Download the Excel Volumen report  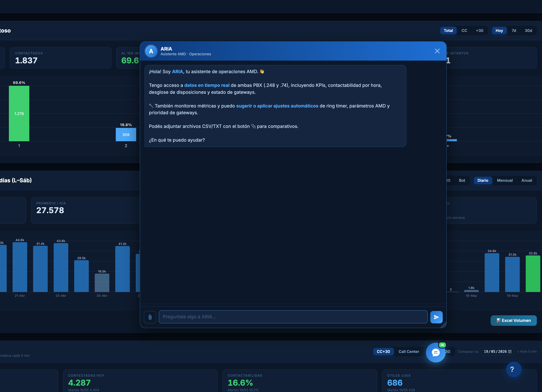coord(514,320)
